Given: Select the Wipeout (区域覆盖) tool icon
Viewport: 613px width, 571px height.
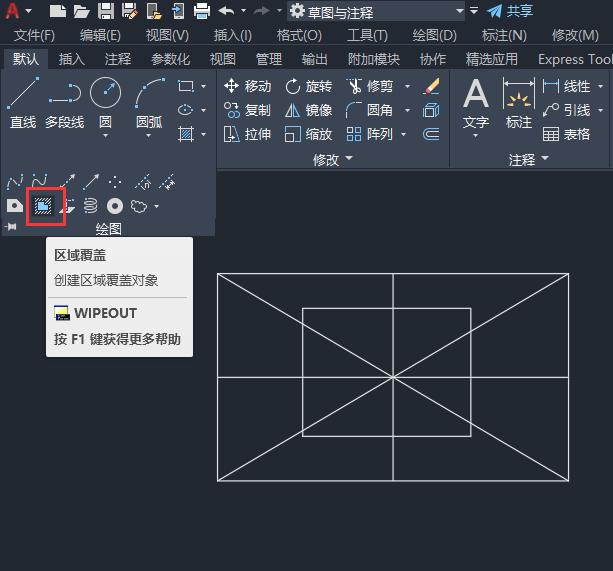Looking at the screenshot, I should [x=43, y=206].
